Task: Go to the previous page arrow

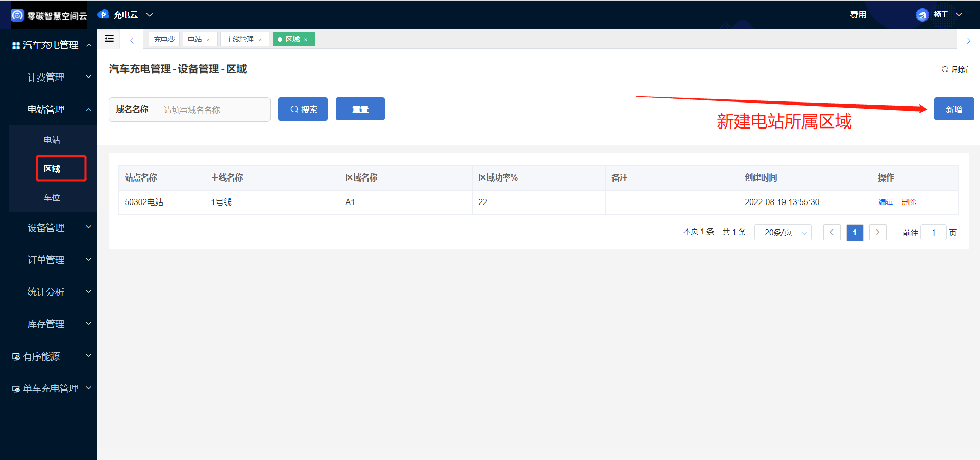Action: click(x=831, y=233)
